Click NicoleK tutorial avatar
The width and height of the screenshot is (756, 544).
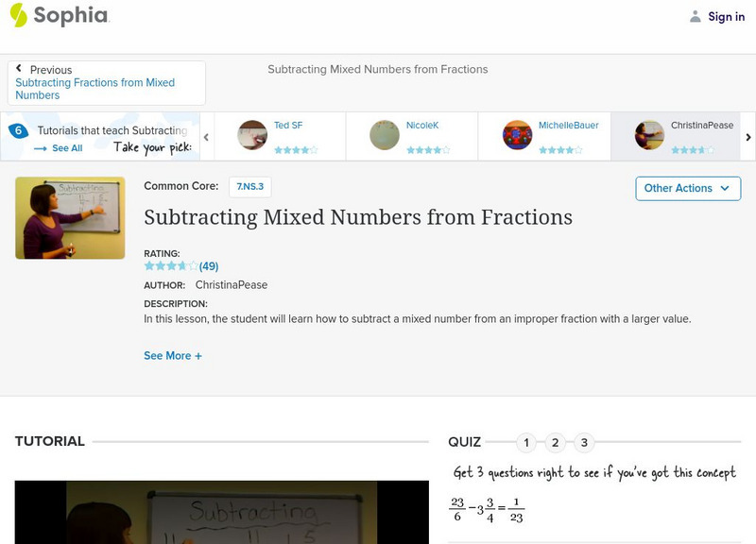click(385, 135)
